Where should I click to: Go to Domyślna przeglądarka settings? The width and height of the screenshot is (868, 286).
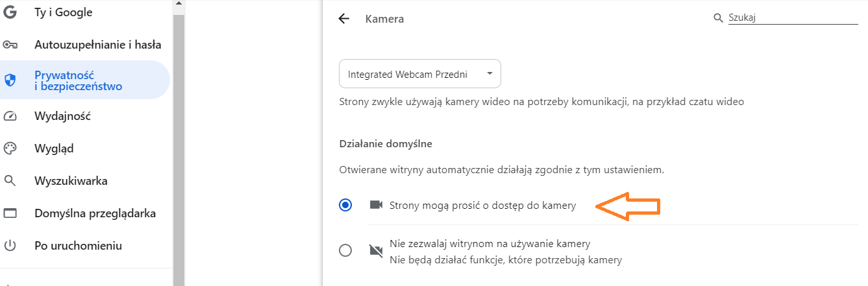(x=95, y=213)
